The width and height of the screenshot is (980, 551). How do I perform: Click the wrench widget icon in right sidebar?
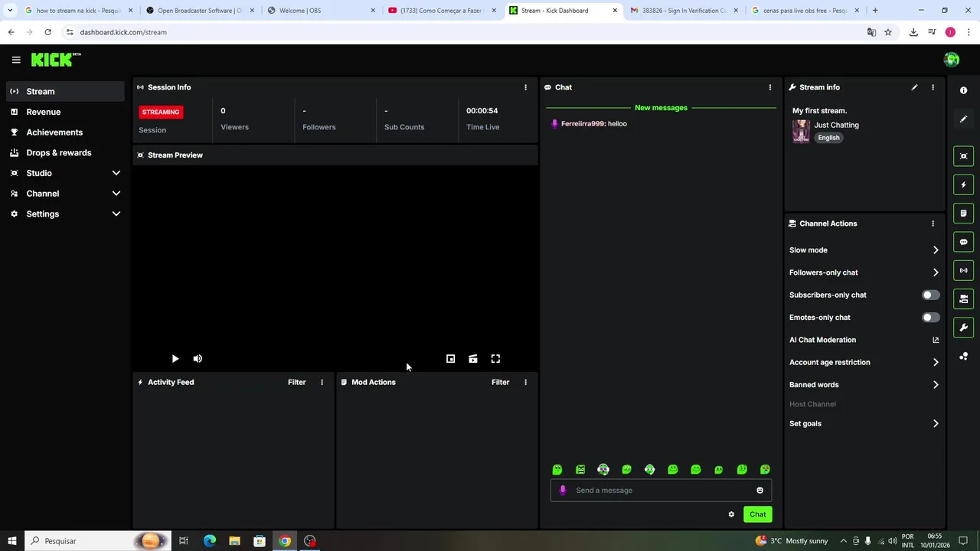pyautogui.click(x=963, y=328)
